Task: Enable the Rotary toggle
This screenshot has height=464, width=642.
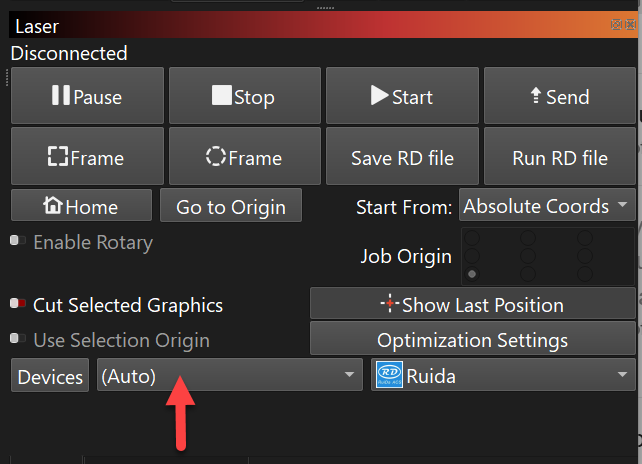Action: click(x=17, y=242)
